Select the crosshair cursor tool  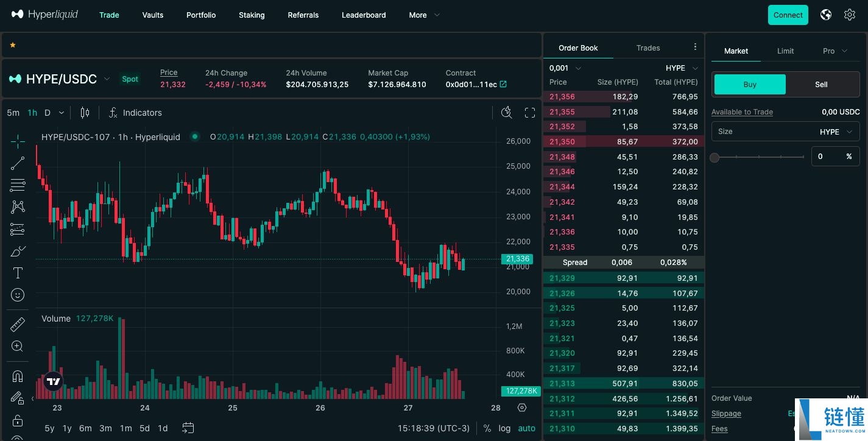click(x=18, y=141)
